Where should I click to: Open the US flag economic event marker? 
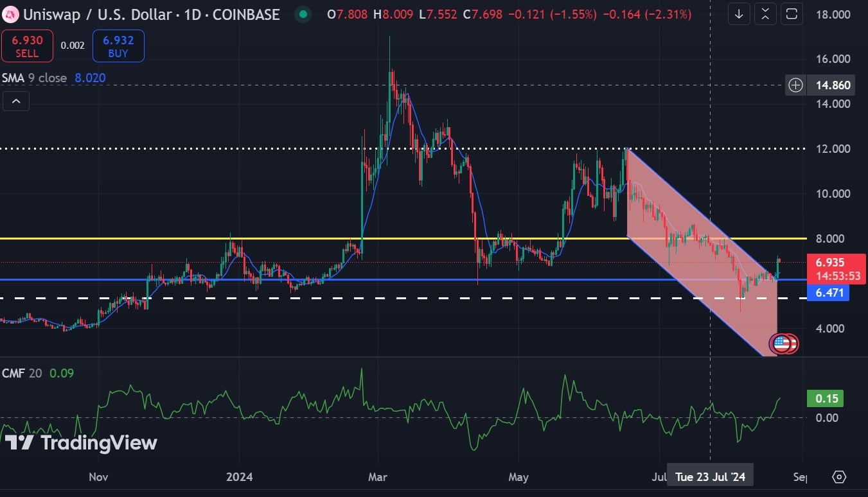[781, 344]
